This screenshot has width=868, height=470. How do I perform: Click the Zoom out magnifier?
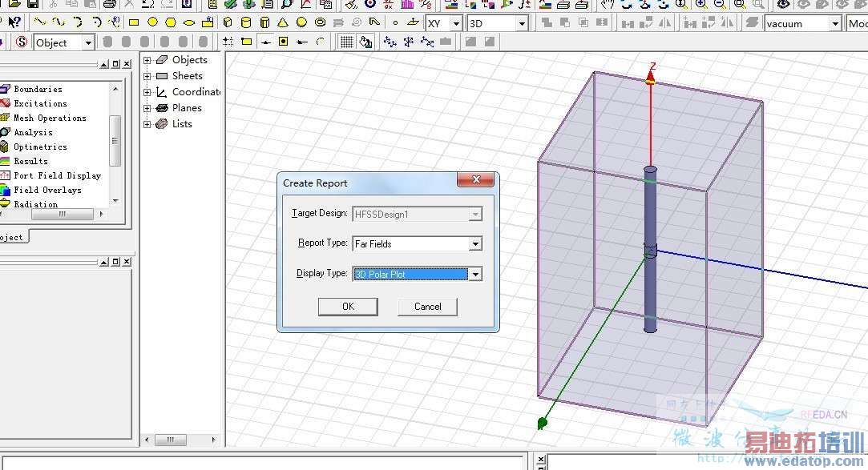(x=719, y=5)
